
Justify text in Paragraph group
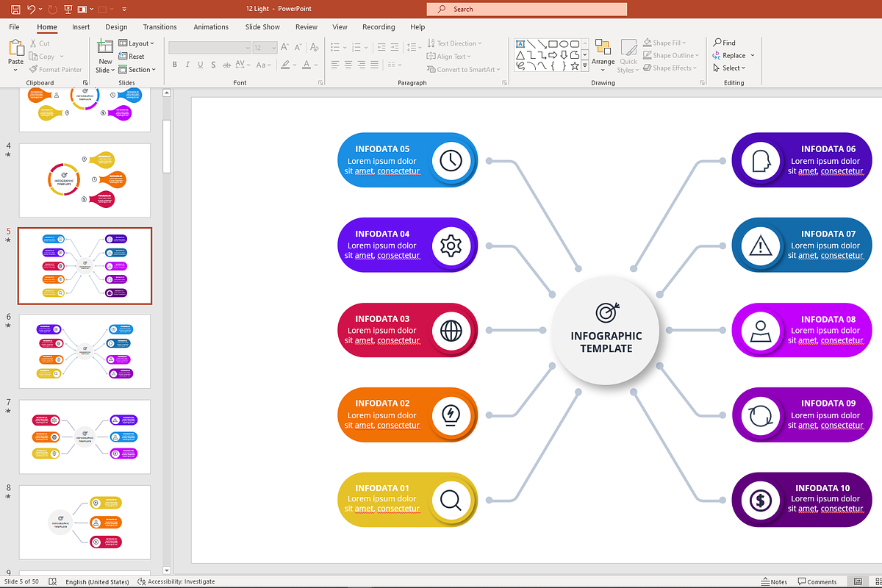tap(374, 65)
